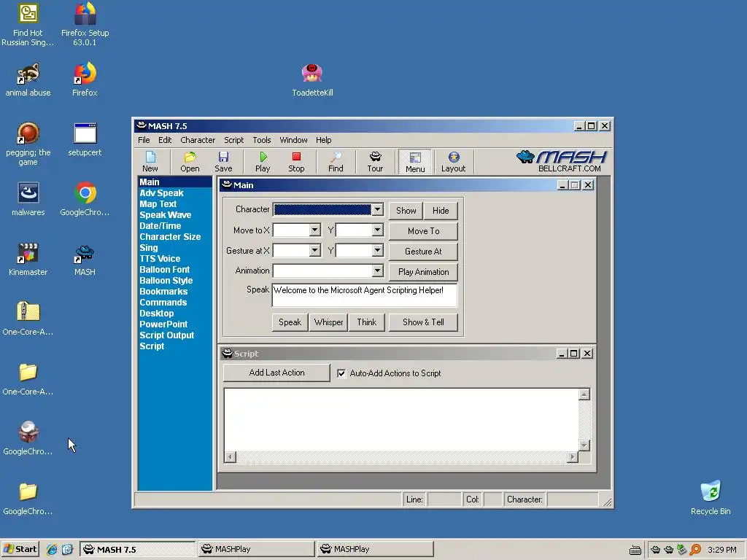
Task: Expand the Animation dropdown
Action: (x=377, y=271)
